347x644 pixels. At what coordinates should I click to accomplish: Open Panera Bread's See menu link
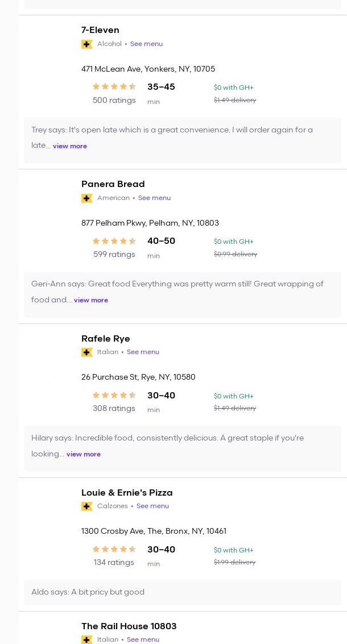click(154, 198)
